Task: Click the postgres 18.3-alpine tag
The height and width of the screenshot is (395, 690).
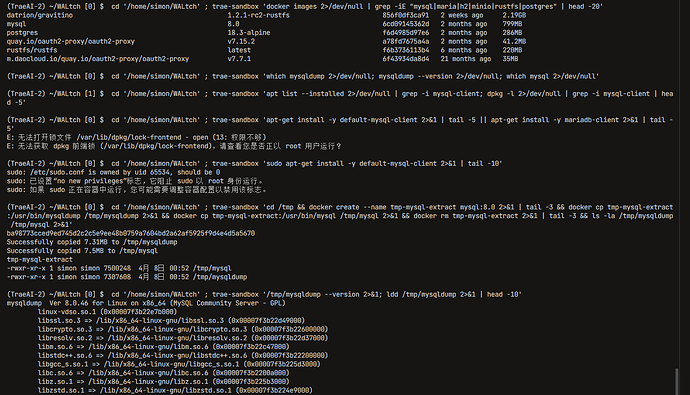Action: point(249,33)
